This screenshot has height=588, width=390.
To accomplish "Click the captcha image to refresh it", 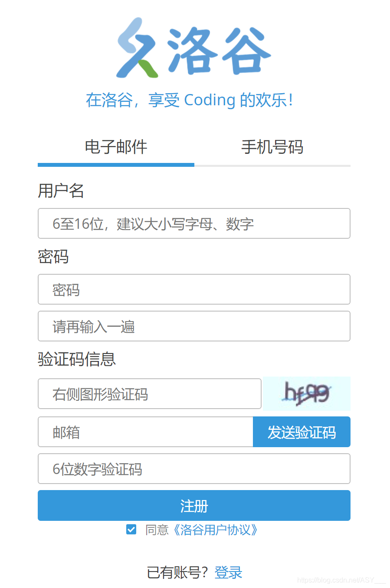I will coord(306,393).
